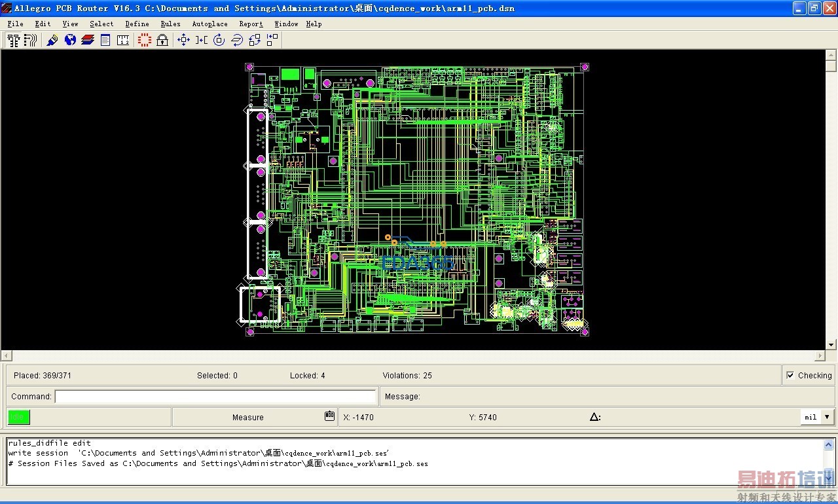Image resolution: width=838 pixels, height=504 pixels.
Task: Click the green Idle status button
Action: click(x=19, y=417)
